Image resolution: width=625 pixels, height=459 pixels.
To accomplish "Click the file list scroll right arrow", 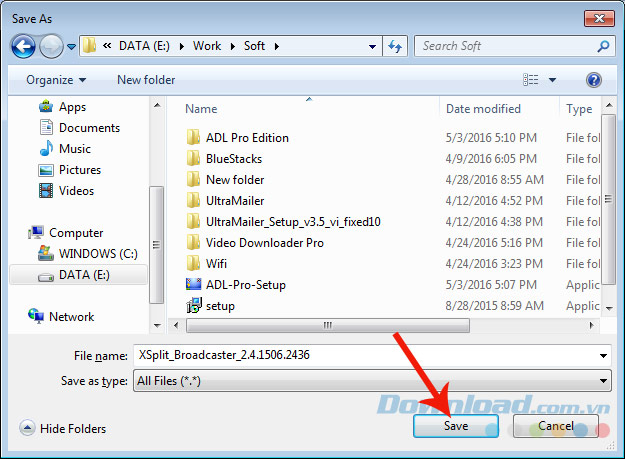I will coord(592,325).
